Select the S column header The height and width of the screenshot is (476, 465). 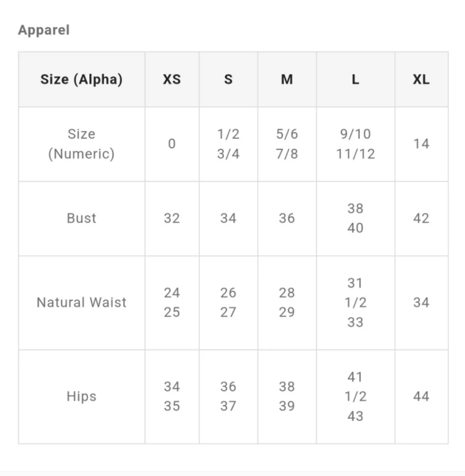click(228, 79)
